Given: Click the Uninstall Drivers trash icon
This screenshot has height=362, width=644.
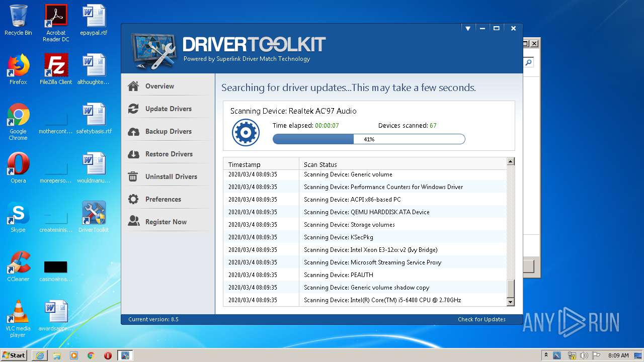Looking at the screenshot, I should 133,176.
